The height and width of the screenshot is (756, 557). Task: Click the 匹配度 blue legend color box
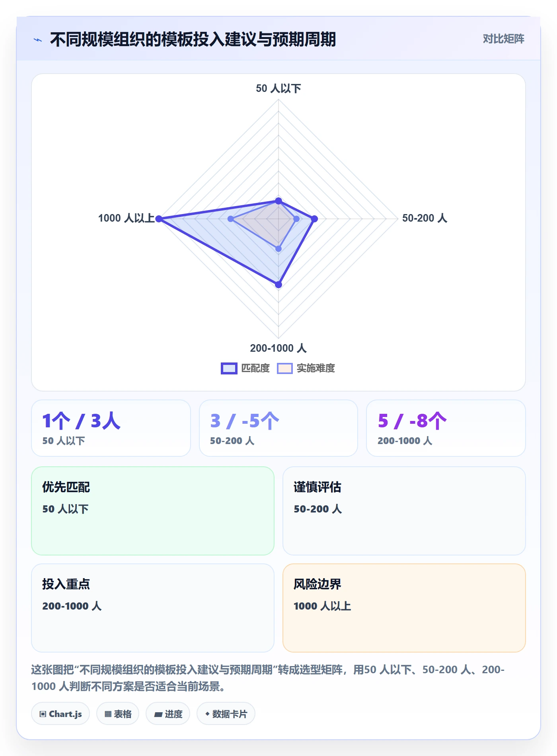[x=229, y=368]
